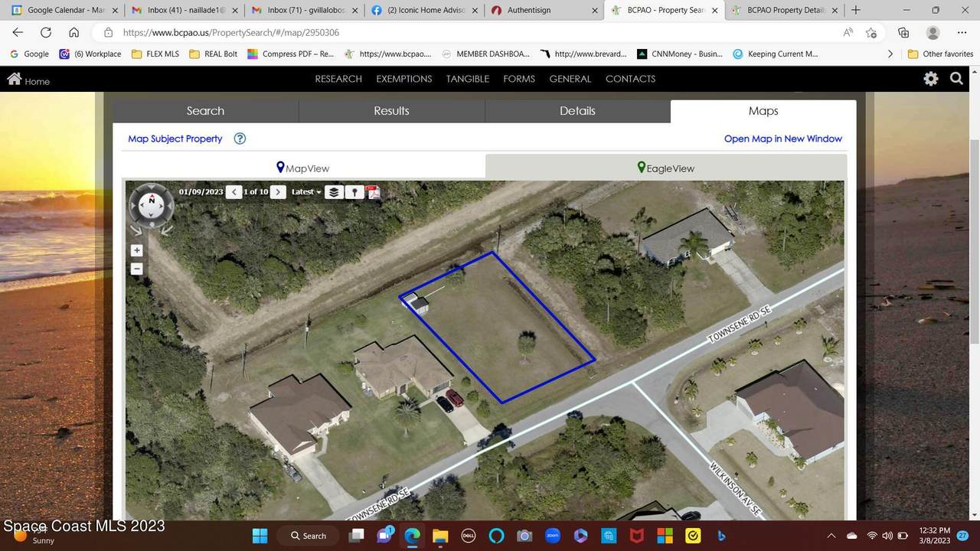Zoom in on the aerial map
The image size is (980, 551).
click(x=137, y=250)
